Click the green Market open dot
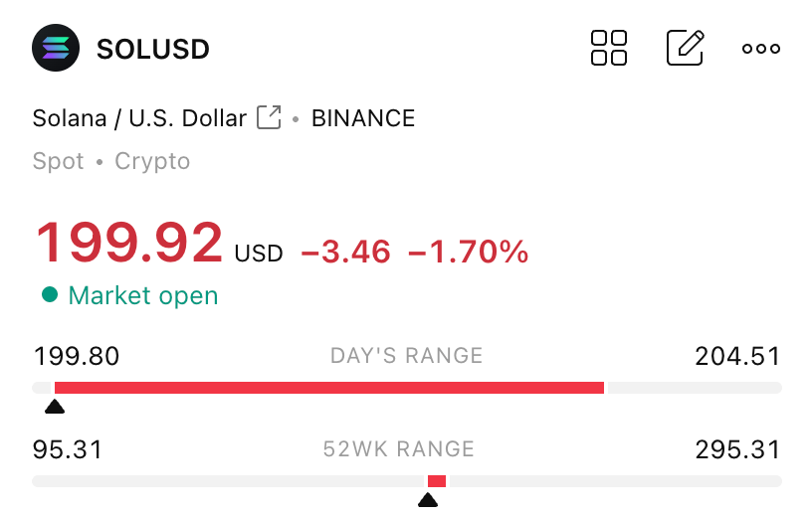The height and width of the screenshot is (517, 812). click(x=50, y=294)
